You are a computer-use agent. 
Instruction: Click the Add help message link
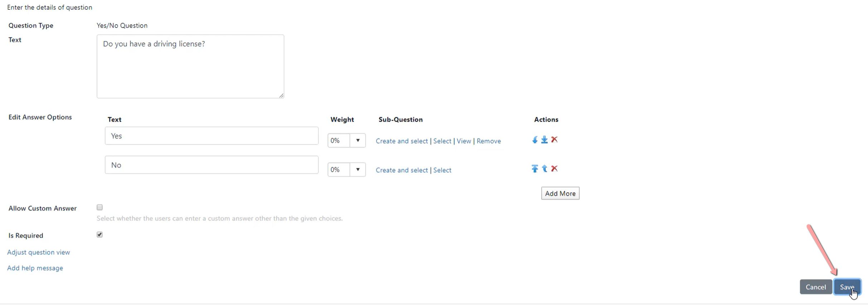35,268
